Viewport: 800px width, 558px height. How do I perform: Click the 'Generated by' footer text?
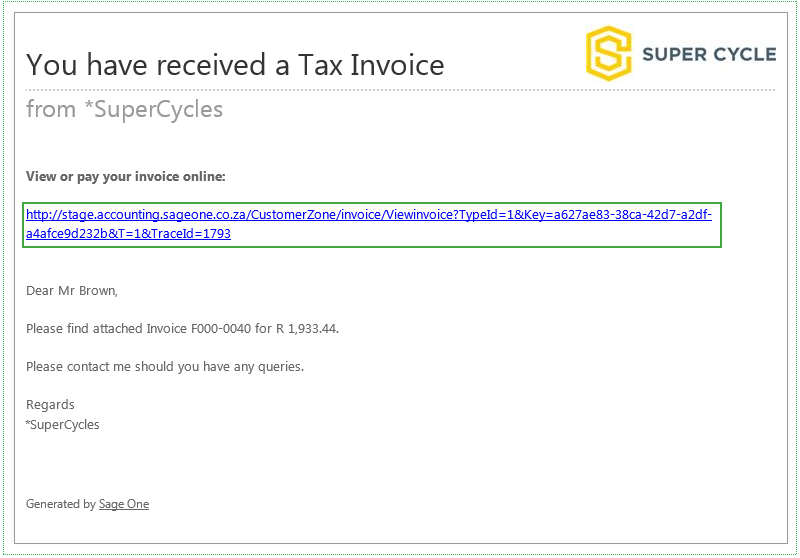[61, 504]
